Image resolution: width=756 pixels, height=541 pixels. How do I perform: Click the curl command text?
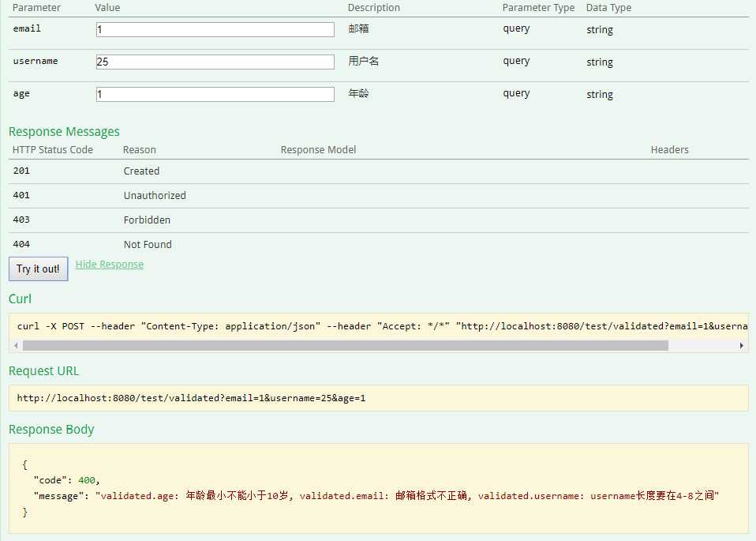(x=382, y=326)
